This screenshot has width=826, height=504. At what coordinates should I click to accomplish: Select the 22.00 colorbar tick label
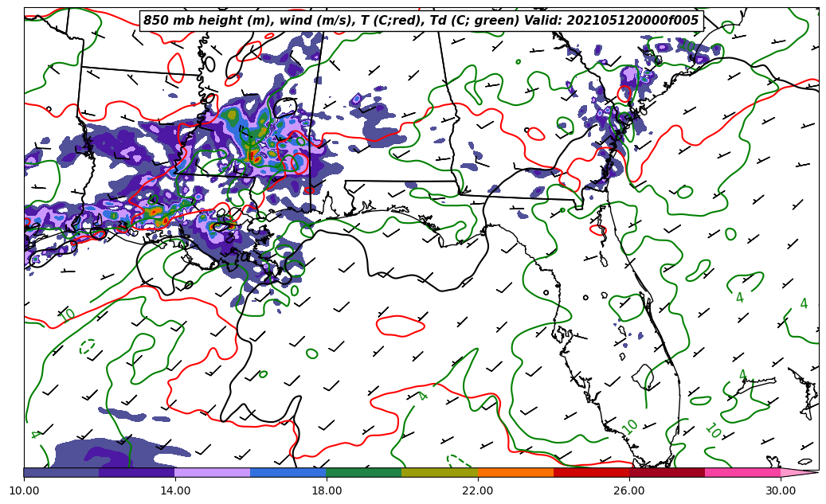pyautogui.click(x=478, y=490)
